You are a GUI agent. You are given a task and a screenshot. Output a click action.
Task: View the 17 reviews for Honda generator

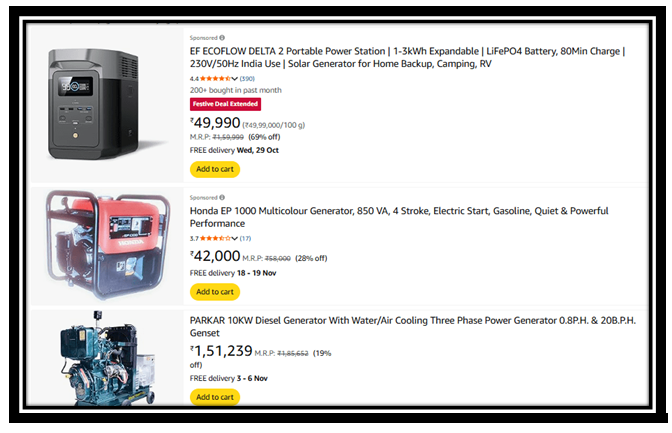(245, 238)
